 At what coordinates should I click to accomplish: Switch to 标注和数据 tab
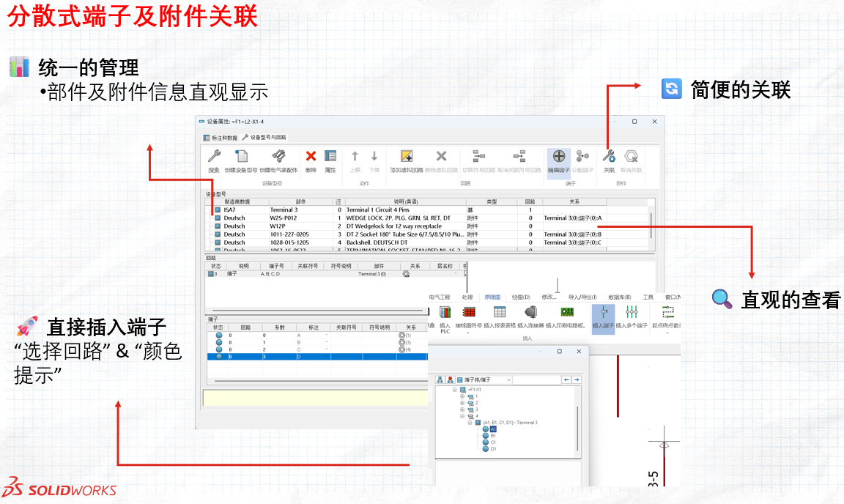[220, 137]
